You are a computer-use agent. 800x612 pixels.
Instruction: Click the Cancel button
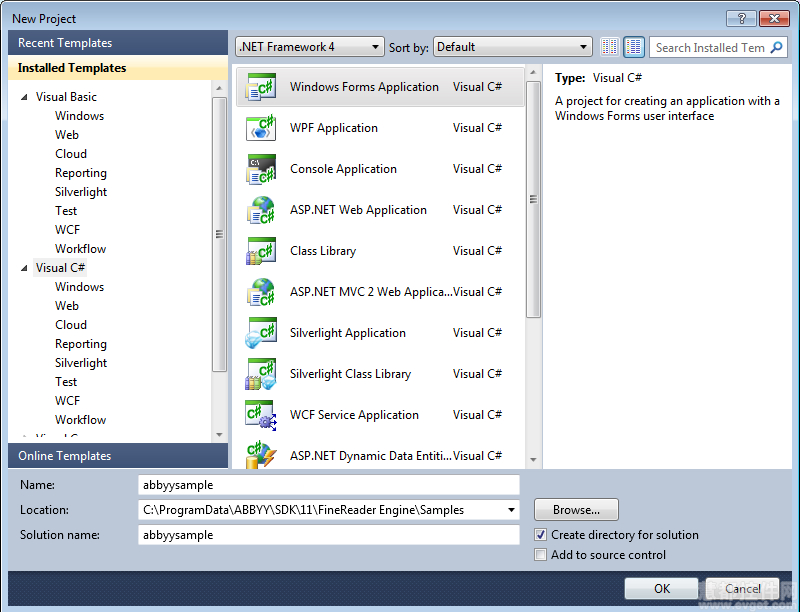point(742,589)
